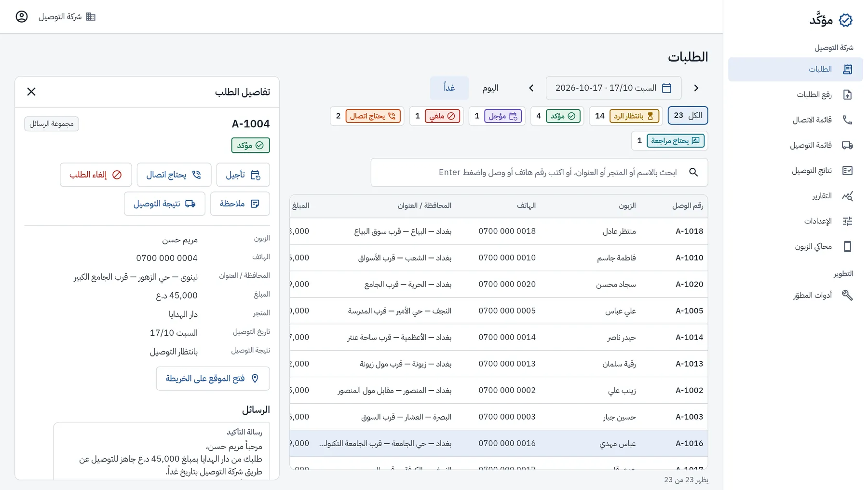
Task: Click the تأجيل postpone button
Action: [x=243, y=175]
